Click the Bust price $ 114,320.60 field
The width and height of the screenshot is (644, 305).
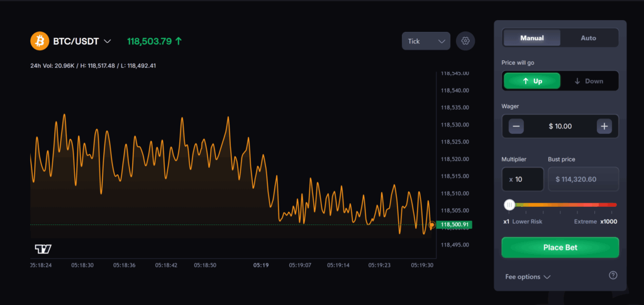pyautogui.click(x=583, y=179)
